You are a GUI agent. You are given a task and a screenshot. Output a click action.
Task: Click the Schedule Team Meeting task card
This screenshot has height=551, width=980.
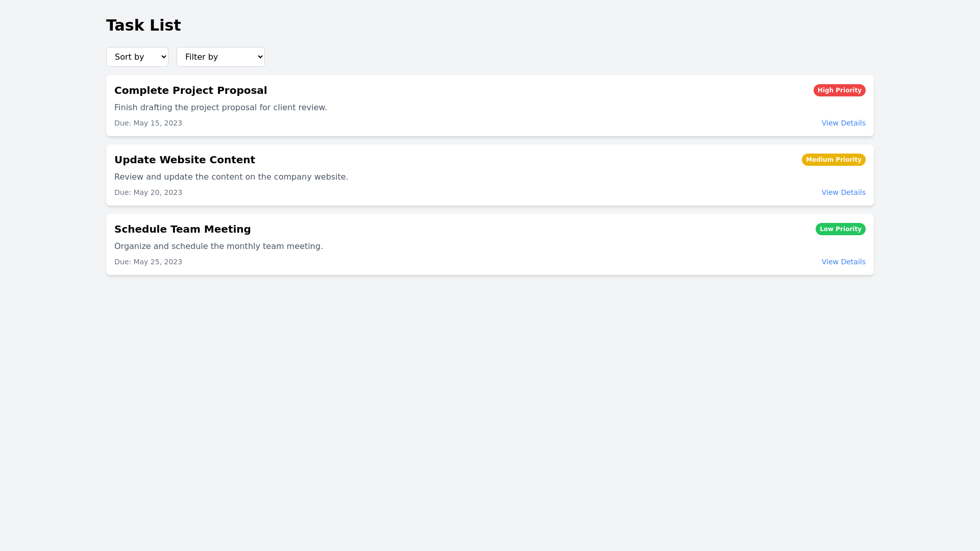coord(489,244)
